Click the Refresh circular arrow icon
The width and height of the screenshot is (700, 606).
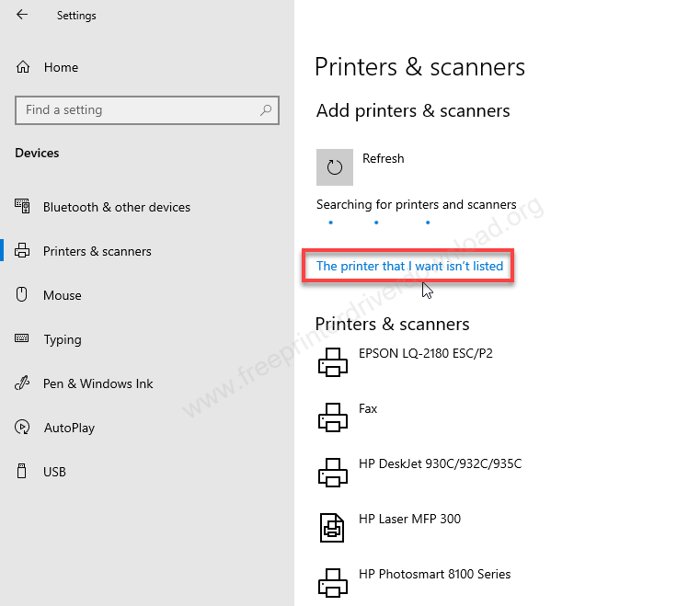pyautogui.click(x=335, y=167)
